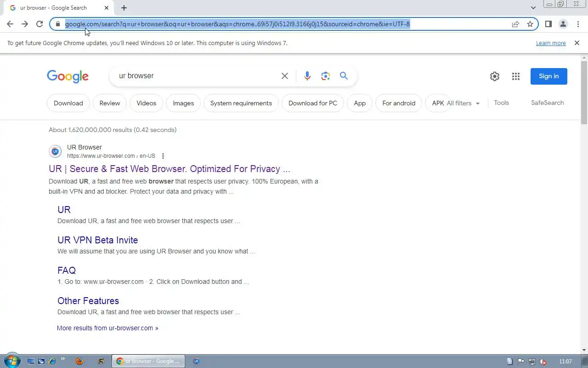Open the Google apps grid
Image resolution: width=588 pixels, height=368 pixels.
[515, 76]
